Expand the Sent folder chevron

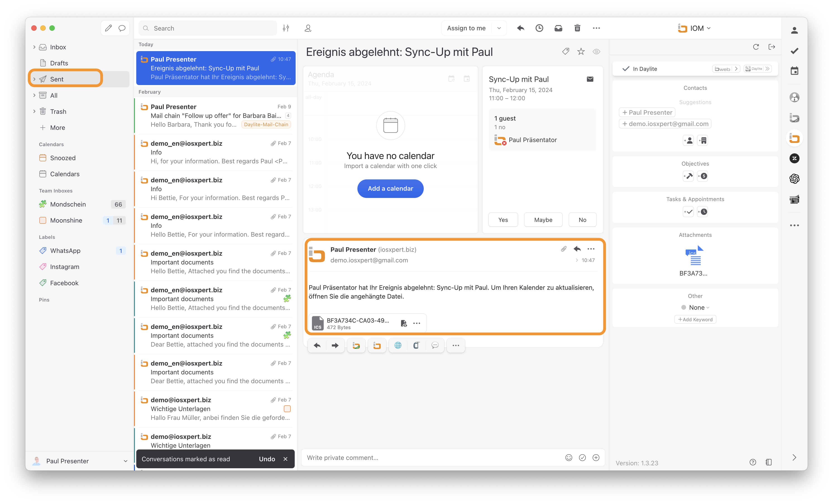click(x=34, y=79)
